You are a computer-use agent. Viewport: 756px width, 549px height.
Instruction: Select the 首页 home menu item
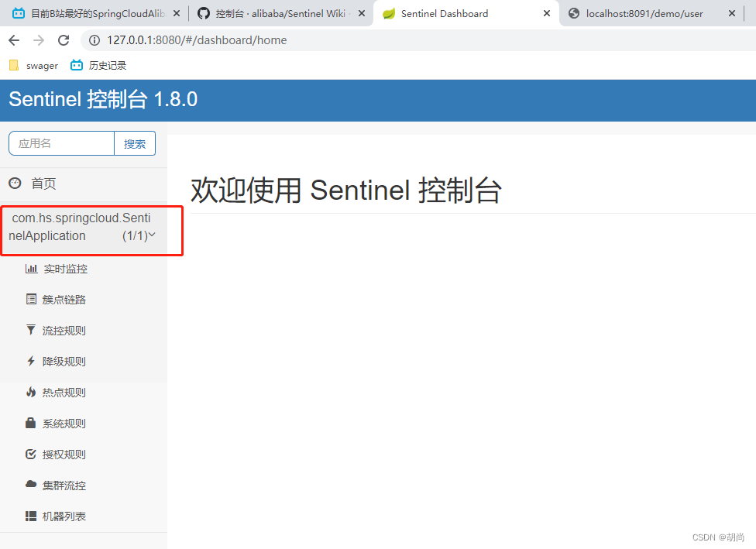tap(43, 184)
